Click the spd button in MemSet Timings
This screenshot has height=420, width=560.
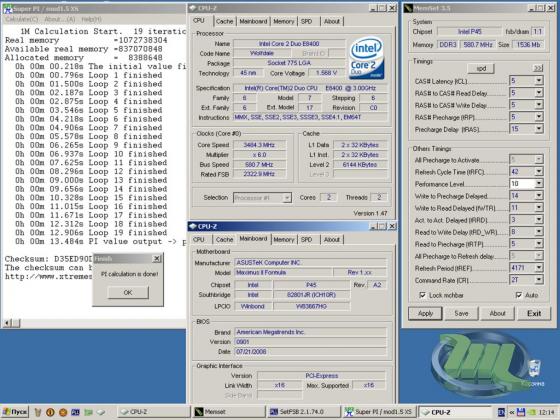481,68
